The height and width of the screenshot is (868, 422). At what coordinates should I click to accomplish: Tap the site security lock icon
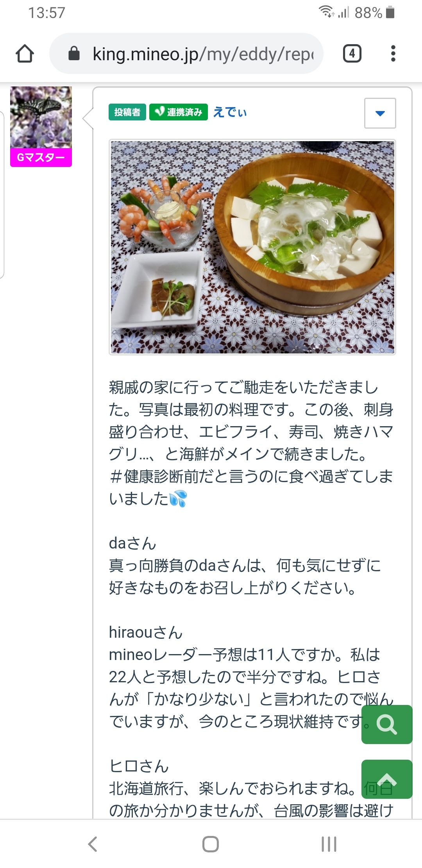74,54
